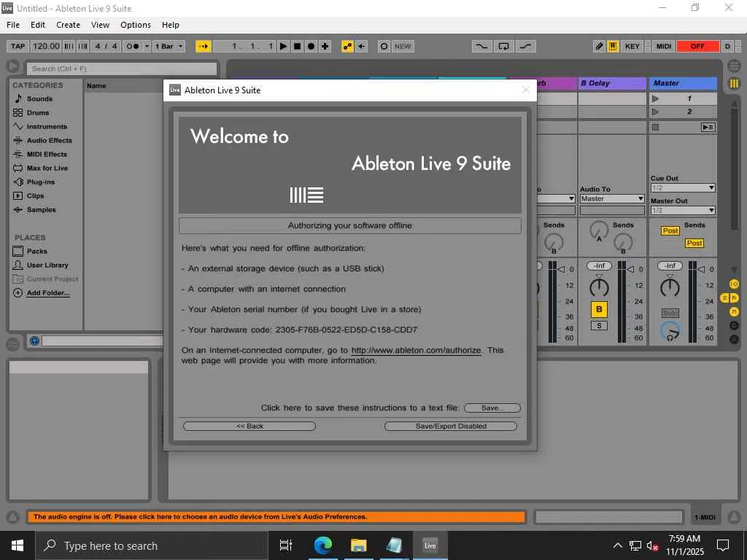
Task: Toggle the lower Post button in Master Sends
Action: (694, 243)
